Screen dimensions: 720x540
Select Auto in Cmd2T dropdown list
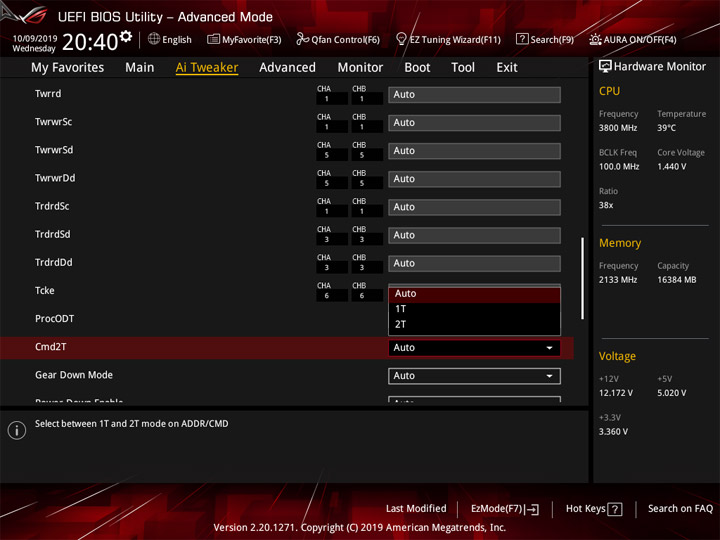pos(474,294)
